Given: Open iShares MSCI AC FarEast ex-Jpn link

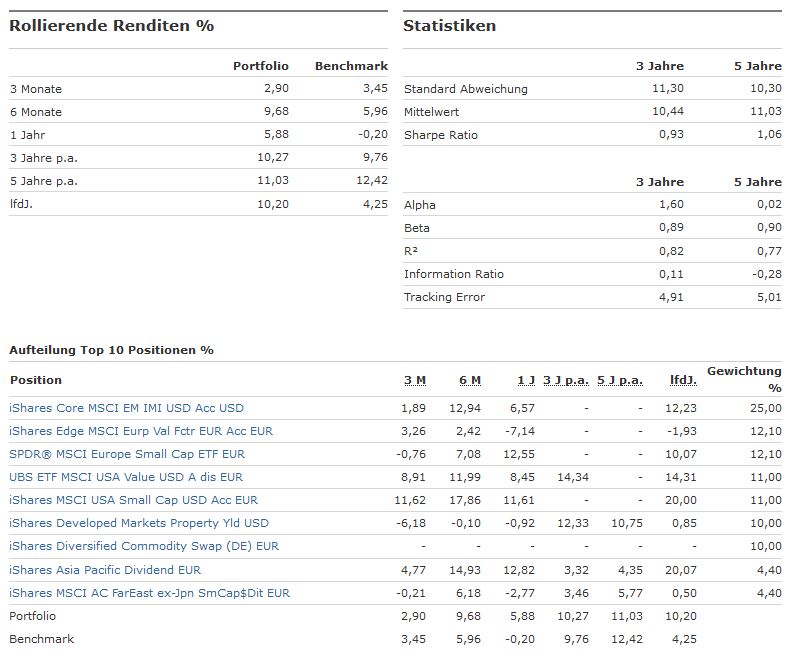Looking at the screenshot, I should click(x=149, y=593).
